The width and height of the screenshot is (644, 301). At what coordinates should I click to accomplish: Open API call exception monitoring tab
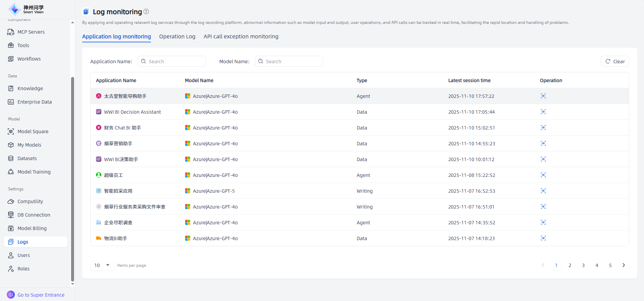pos(241,37)
